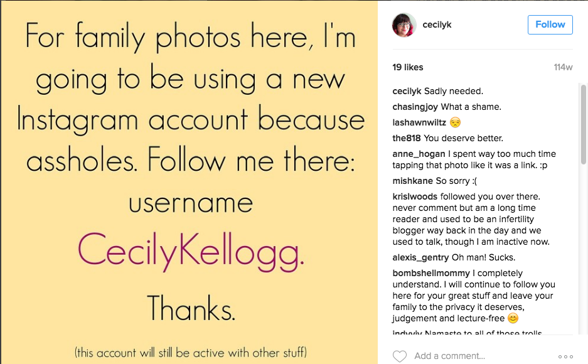Open the 114w timestamp link

563,67
